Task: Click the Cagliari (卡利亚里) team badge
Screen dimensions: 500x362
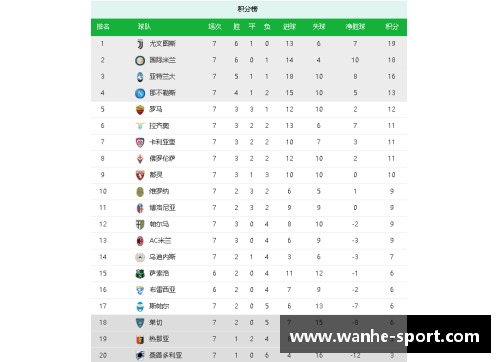Action: (x=140, y=142)
